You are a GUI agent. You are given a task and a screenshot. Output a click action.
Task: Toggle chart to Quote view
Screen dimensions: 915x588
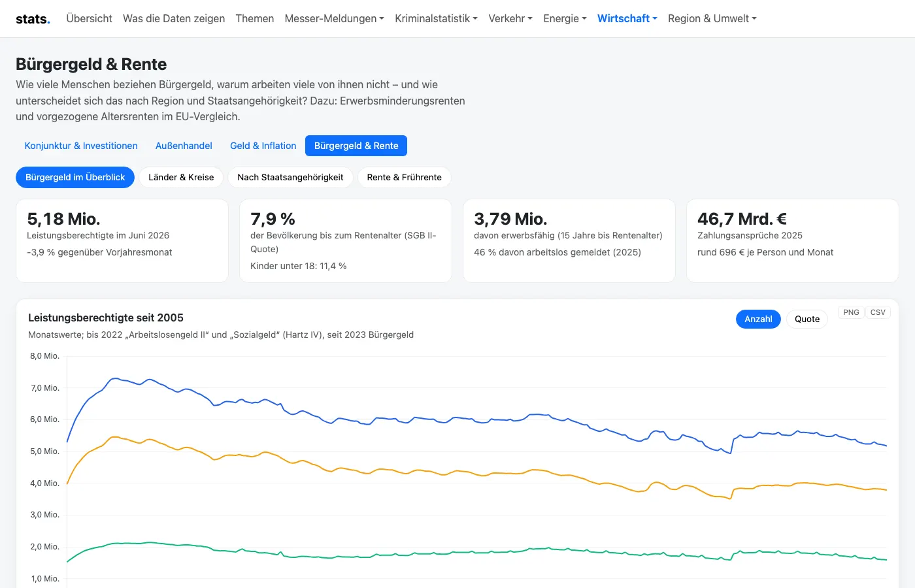tap(807, 319)
